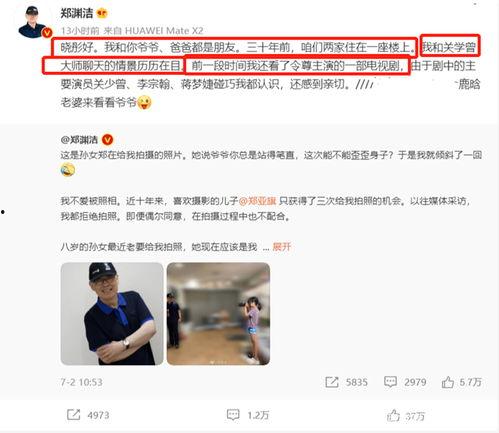Open the quoted author @郑渊洁 link
Viewport: 499px width, 433px height.
[x=79, y=140]
